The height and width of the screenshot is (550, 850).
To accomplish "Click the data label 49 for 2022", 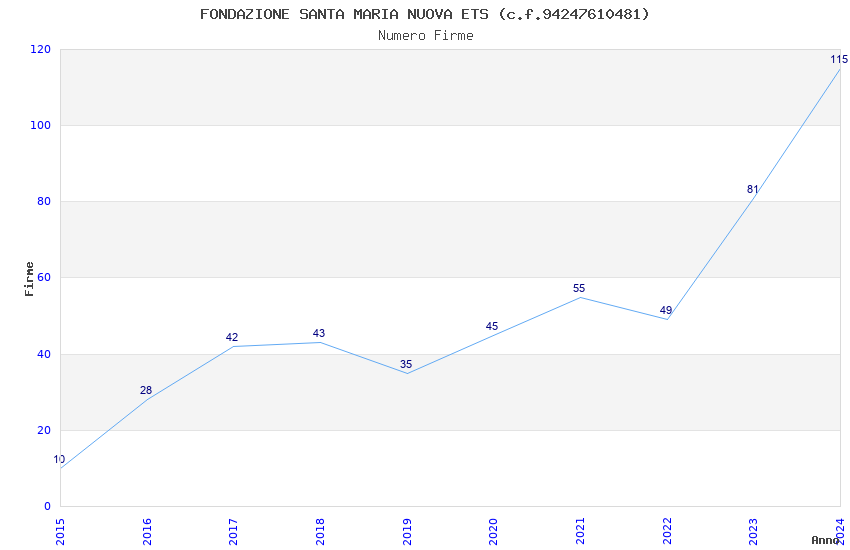I will click(x=666, y=310).
